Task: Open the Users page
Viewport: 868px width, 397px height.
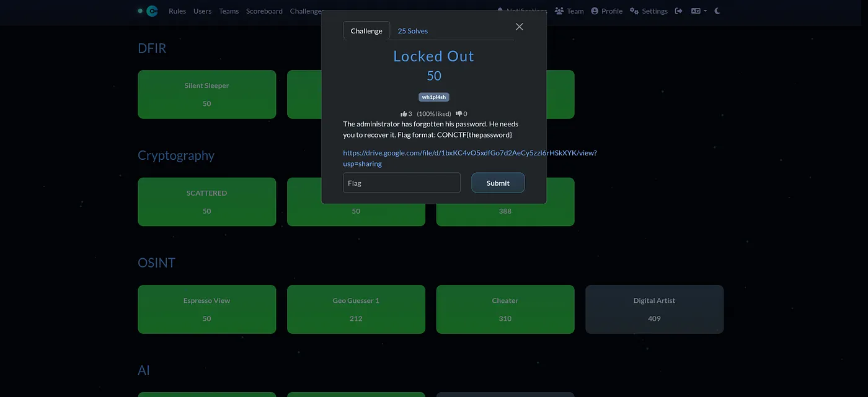Action: [x=202, y=11]
